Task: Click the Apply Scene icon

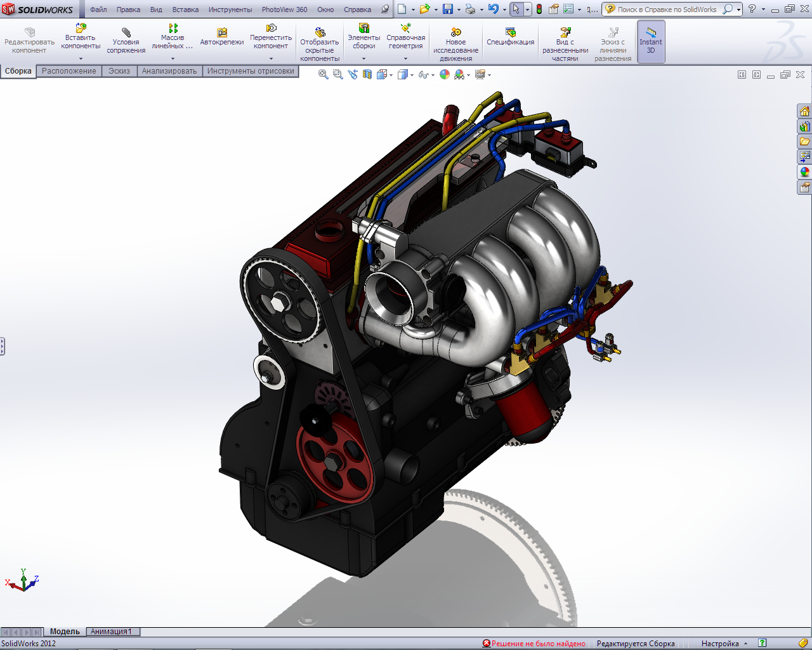Action: (x=459, y=74)
